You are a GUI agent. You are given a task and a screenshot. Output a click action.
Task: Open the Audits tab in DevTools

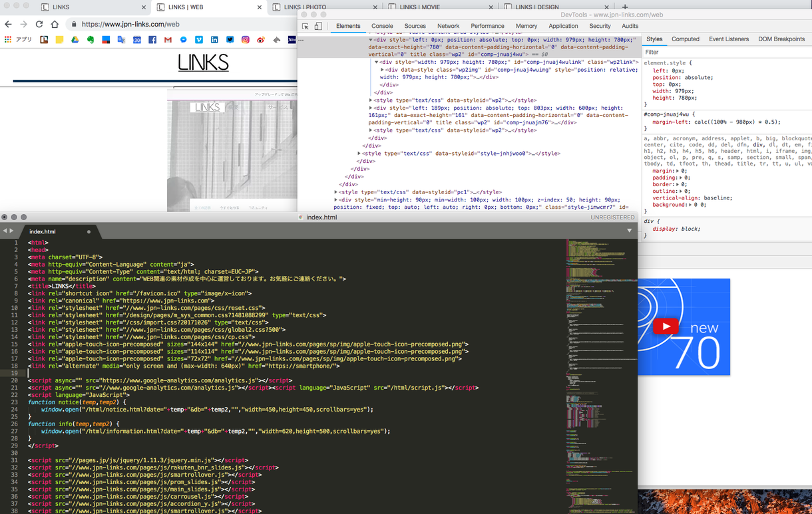[x=630, y=26]
